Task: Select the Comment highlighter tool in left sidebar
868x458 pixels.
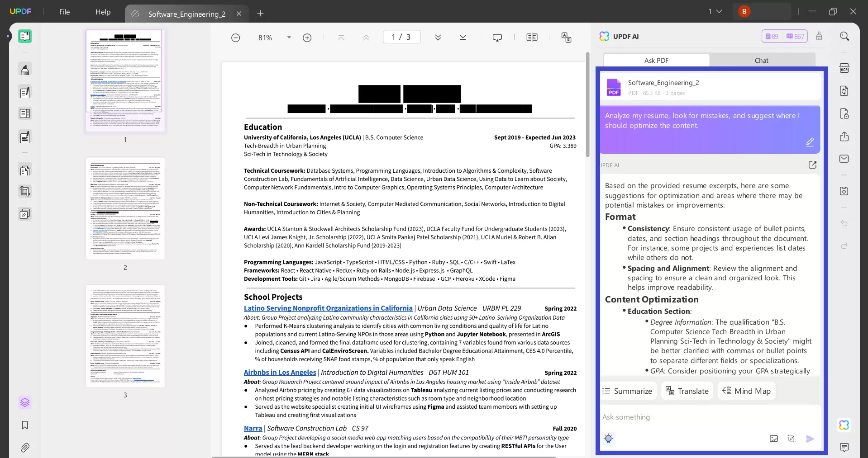Action: 25,70
